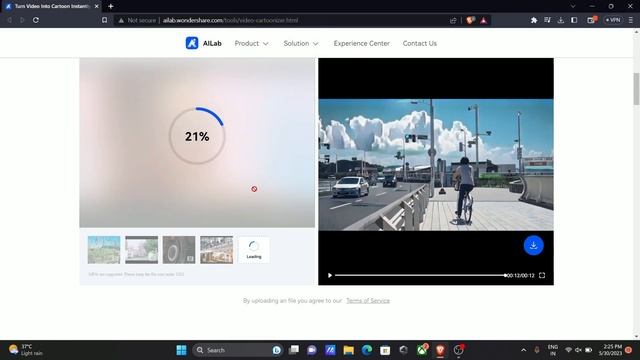Screen dimensions: 640x360
Task: Go to Contact Us page
Action: pyautogui.click(x=420, y=43)
